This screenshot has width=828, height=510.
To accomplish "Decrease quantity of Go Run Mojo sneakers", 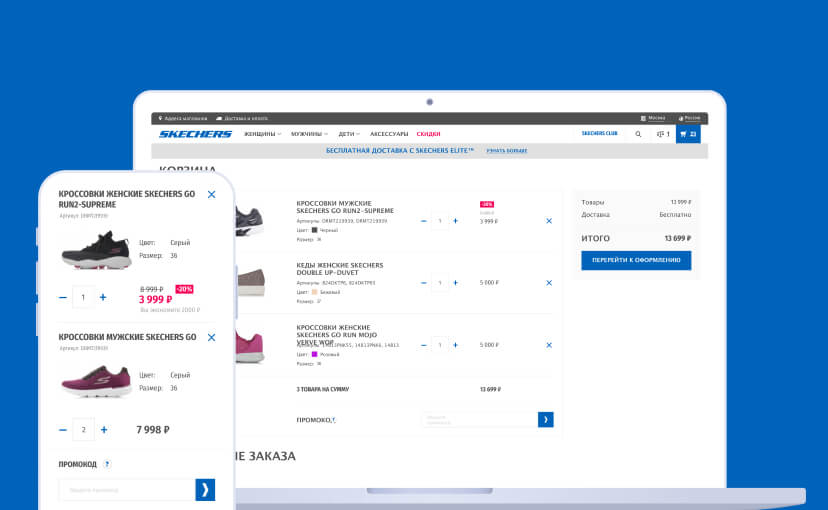I will tap(423, 345).
